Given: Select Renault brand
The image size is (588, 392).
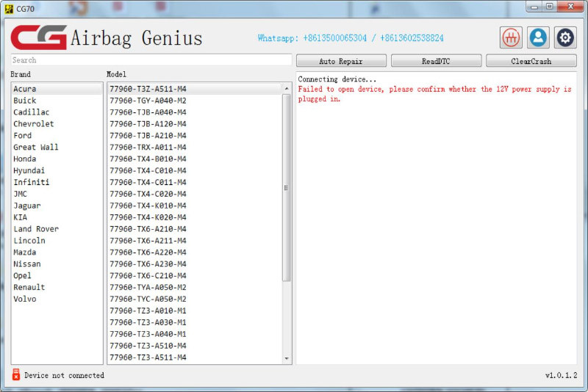Looking at the screenshot, I should (57, 287).
